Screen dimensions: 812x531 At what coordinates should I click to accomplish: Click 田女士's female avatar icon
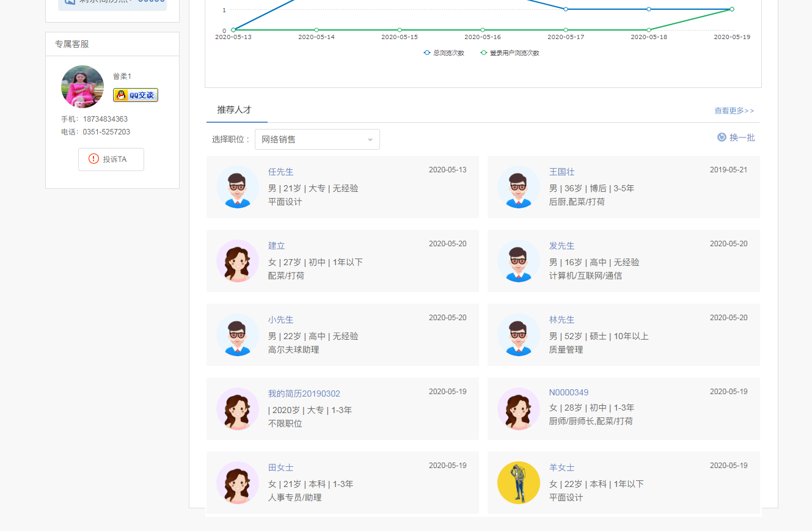[238, 483]
